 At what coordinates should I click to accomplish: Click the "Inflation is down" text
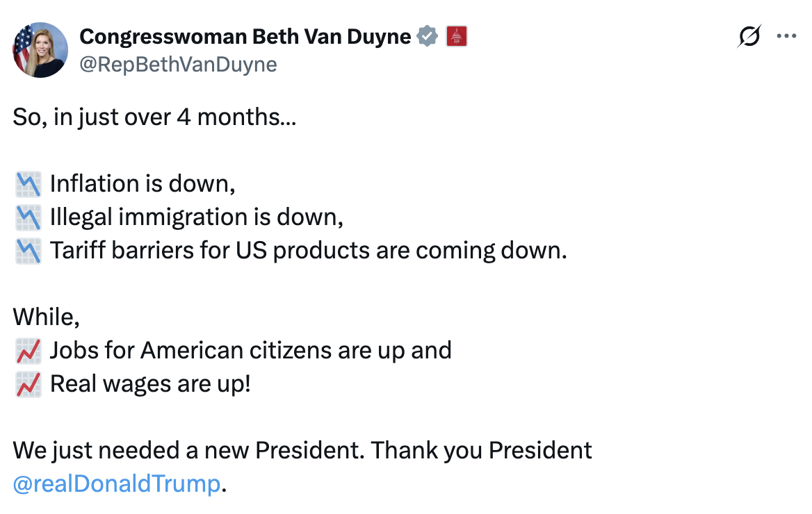point(143,184)
